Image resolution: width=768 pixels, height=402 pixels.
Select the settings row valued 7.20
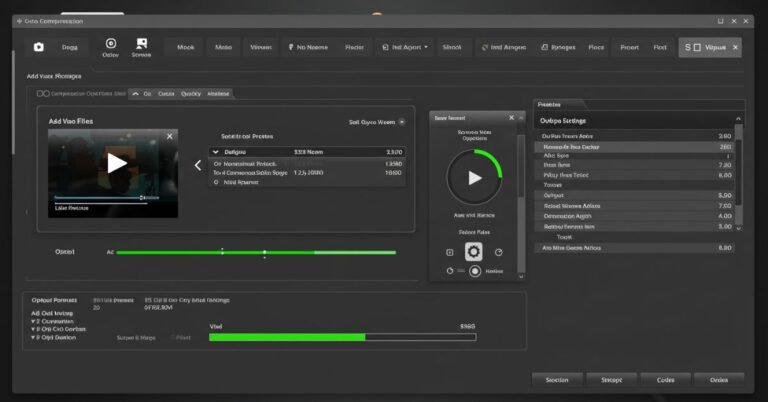635,165
